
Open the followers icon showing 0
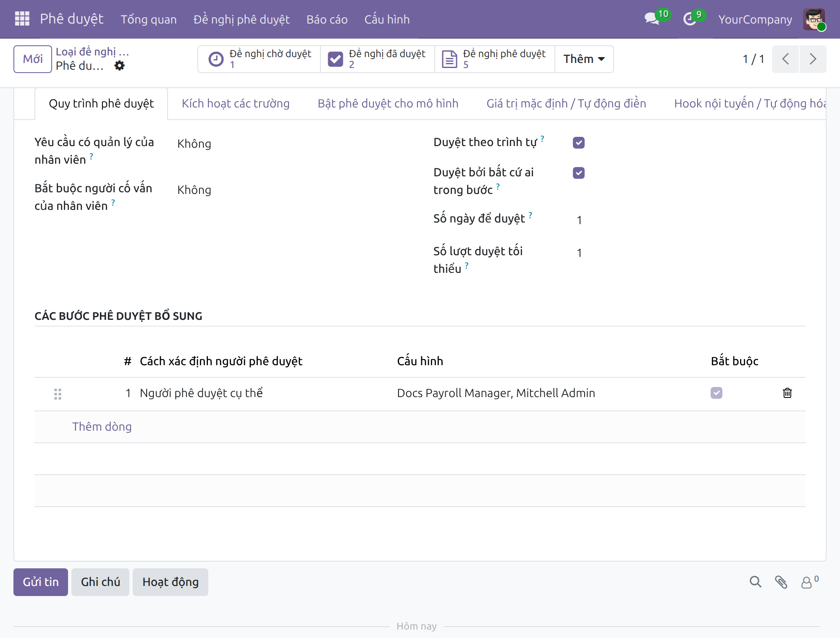809,582
